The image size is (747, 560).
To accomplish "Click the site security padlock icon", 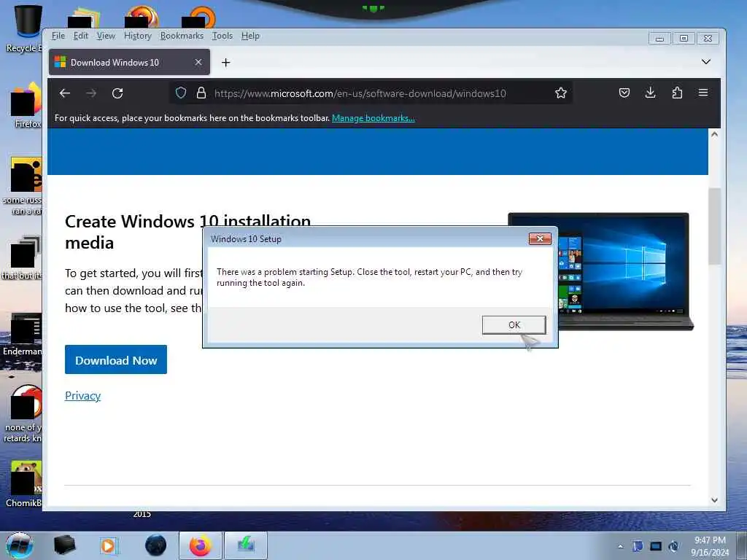I will pyautogui.click(x=201, y=93).
